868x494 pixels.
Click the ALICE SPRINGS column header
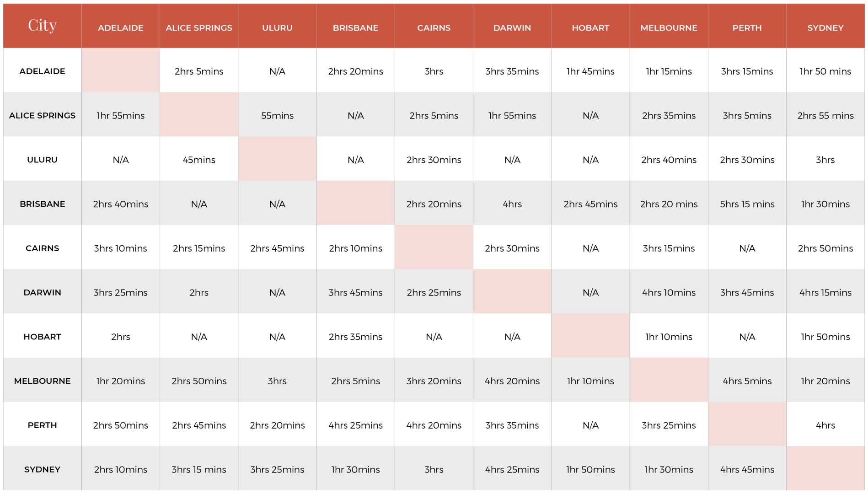click(199, 28)
